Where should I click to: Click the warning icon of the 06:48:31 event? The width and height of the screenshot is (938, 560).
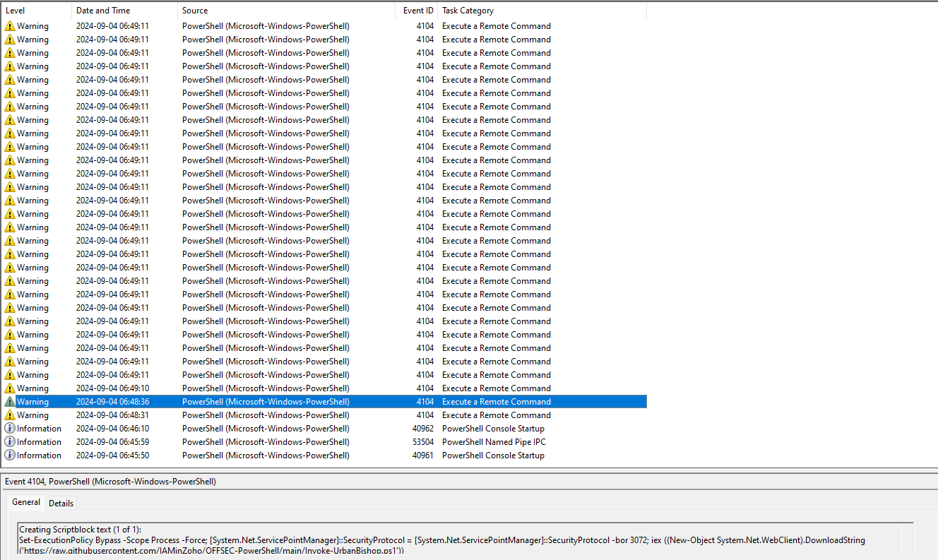pos(9,415)
